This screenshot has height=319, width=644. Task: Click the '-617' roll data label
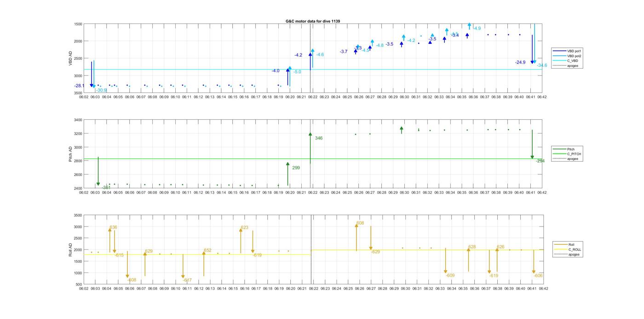[x=187, y=280]
